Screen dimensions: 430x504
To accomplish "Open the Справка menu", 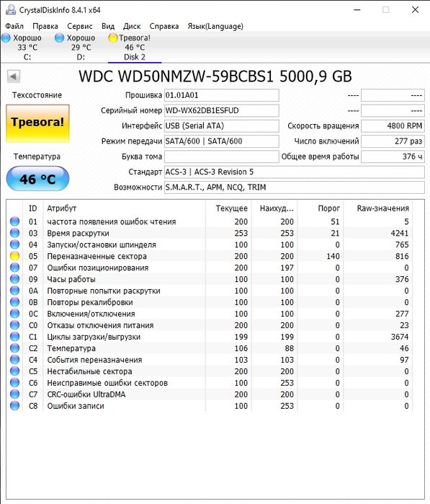I will point(164,26).
